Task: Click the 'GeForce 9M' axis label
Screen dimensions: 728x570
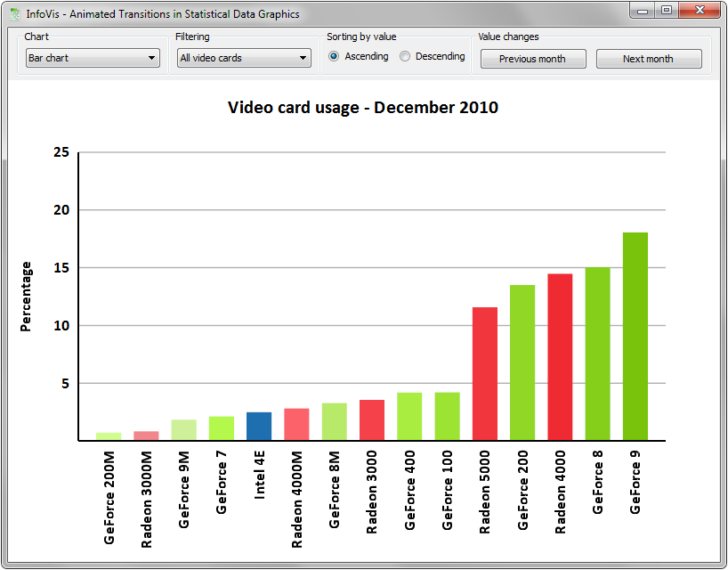Action: tap(184, 490)
